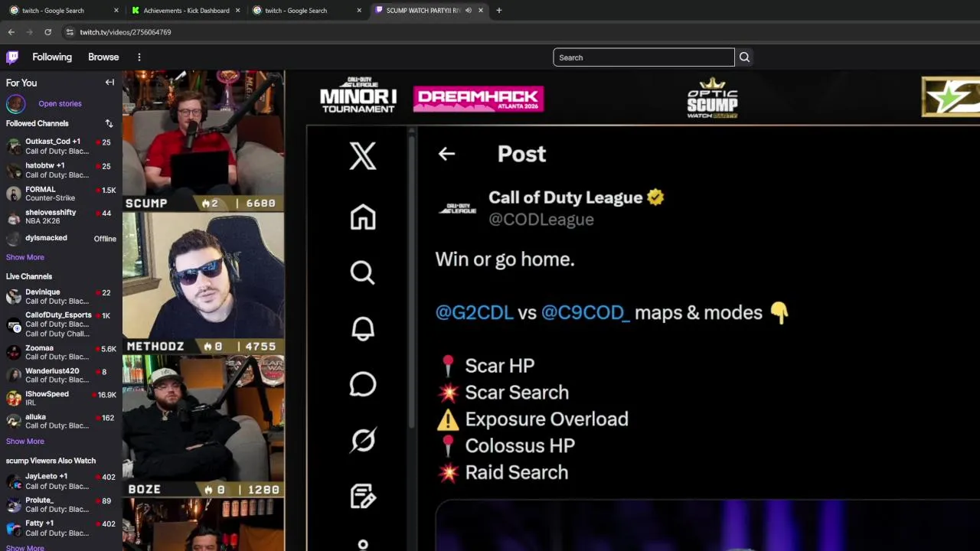This screenshot has height=551, width=980.
Task: Select the Following tab
Action: click(52, 57)
